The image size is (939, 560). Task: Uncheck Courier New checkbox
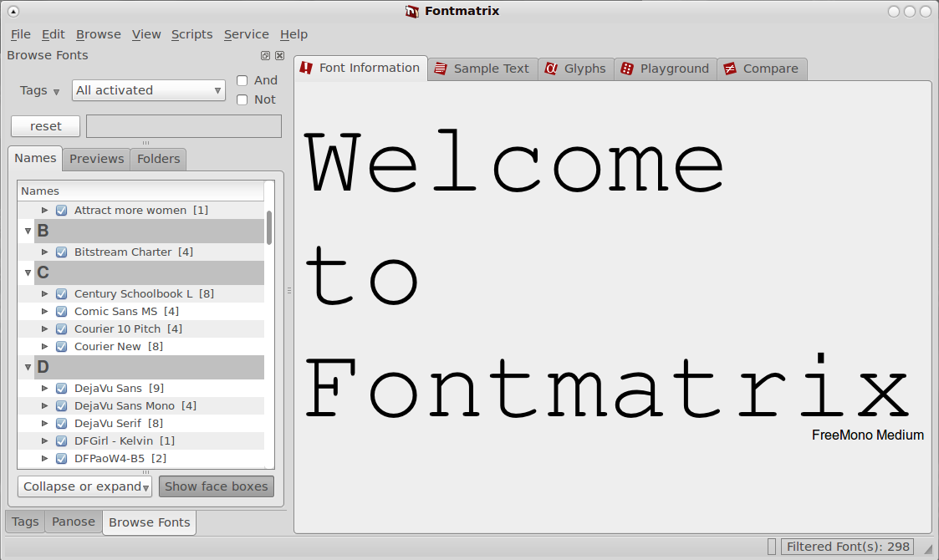point(61,346)
